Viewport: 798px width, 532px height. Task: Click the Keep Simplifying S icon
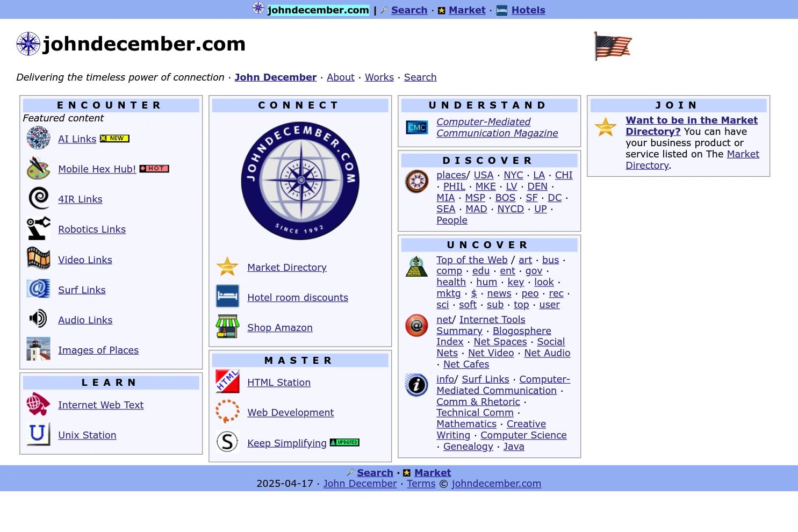[x=227, y=441]
